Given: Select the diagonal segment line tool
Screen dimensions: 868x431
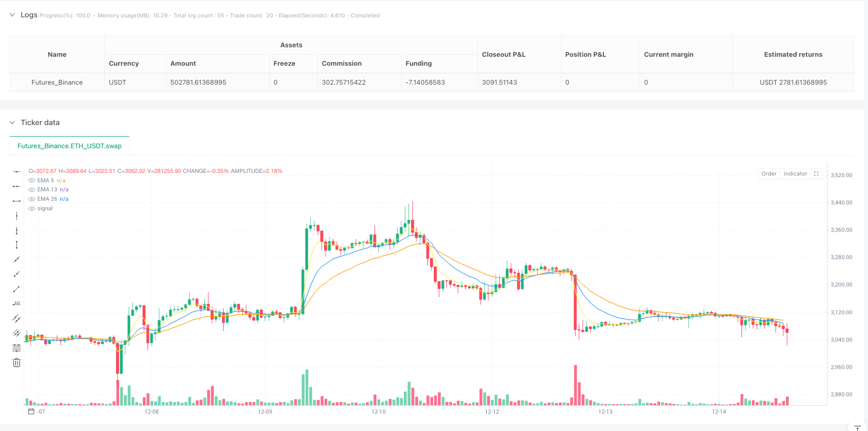Looking at the screenshot, I should pos(17,289).
